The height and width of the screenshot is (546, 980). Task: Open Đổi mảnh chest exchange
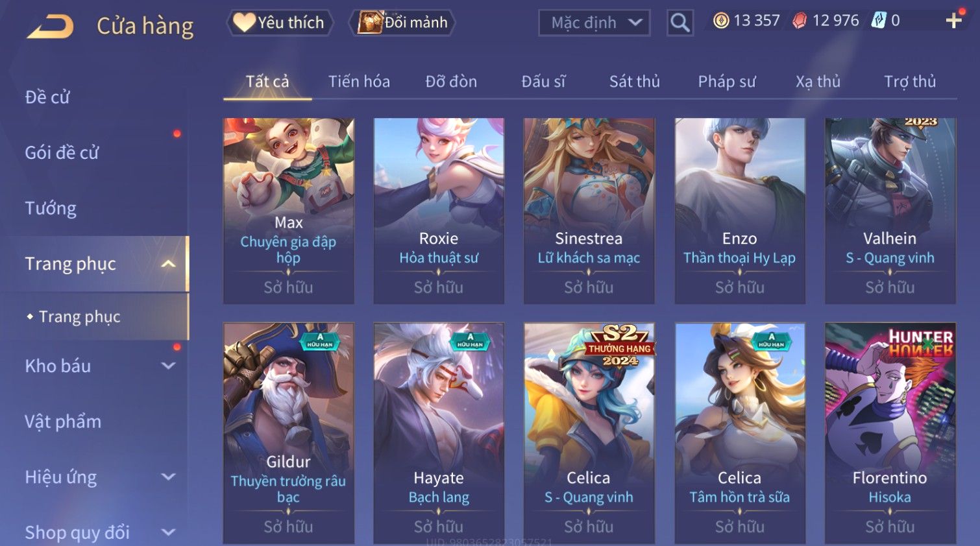[x=402, y=23]
